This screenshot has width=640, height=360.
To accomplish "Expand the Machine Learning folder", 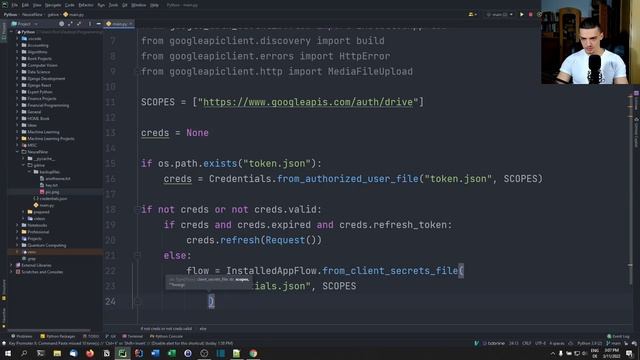I will 18,132.
